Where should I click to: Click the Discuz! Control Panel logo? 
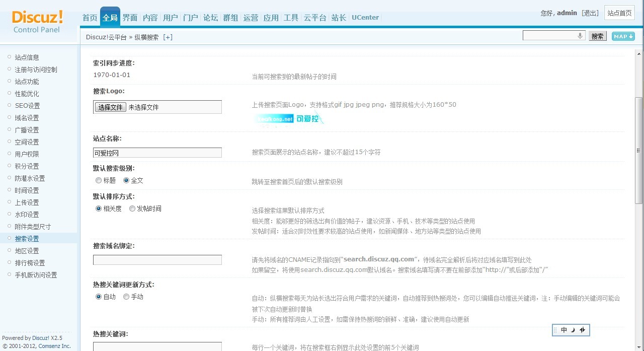pos(37,22)
